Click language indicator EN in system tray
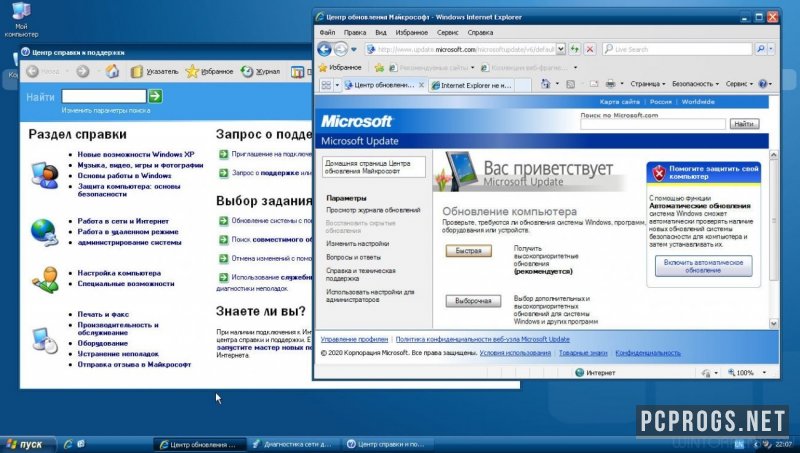800x453 pixels. (739, 444)
